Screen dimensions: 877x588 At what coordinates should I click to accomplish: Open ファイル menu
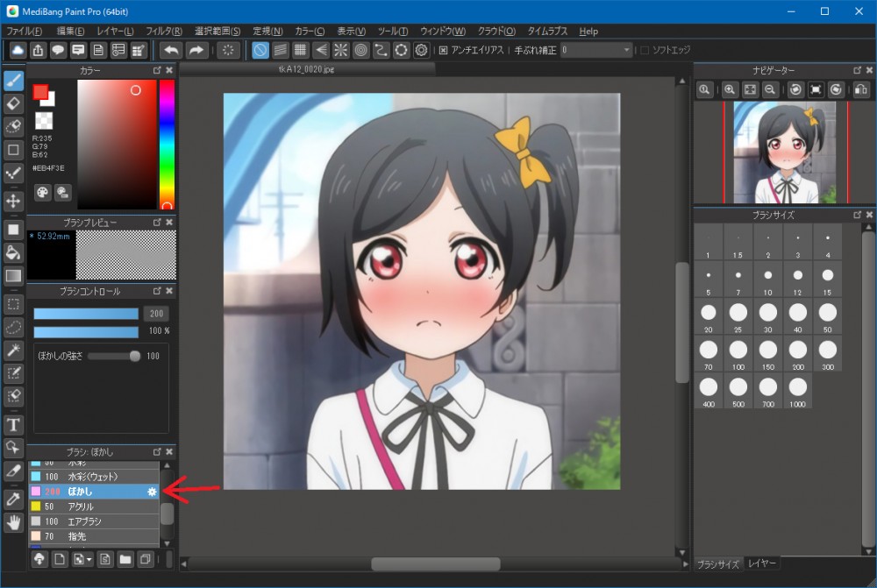coord(24,32)
